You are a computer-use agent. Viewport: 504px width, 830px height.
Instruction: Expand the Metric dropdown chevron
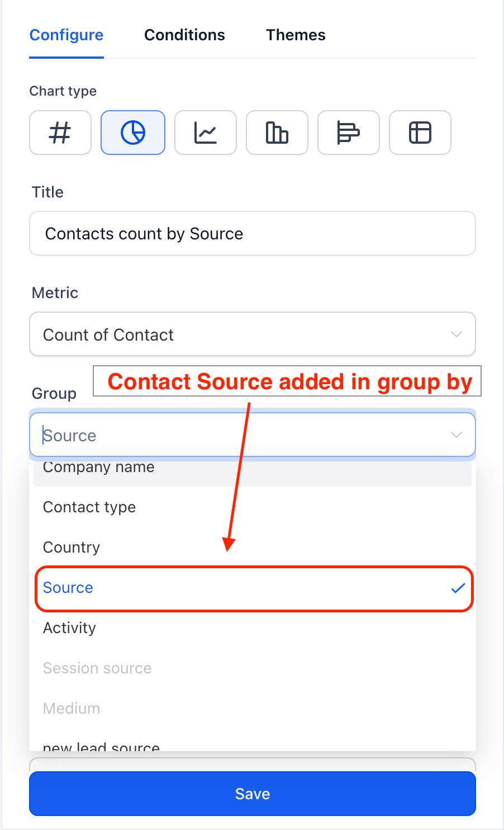457,334
